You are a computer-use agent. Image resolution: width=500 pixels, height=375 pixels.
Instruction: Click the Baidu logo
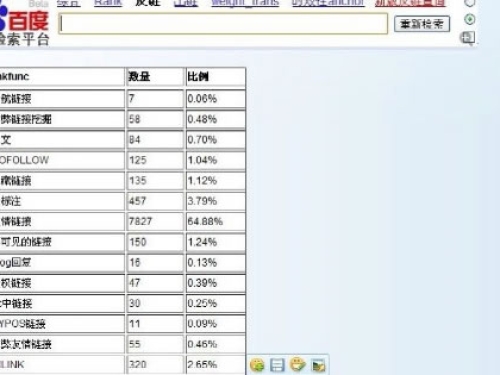click(24, 21)
